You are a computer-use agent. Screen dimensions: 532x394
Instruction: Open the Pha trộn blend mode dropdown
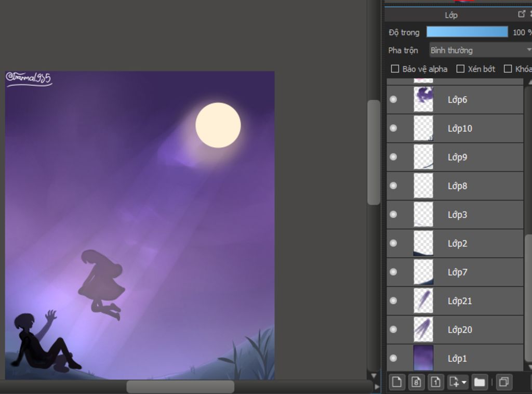480,50
